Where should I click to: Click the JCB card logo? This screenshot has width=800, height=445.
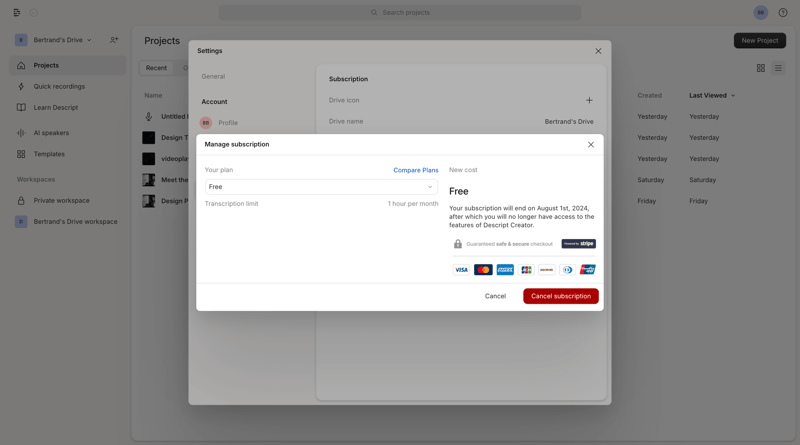tap(526, 269)
